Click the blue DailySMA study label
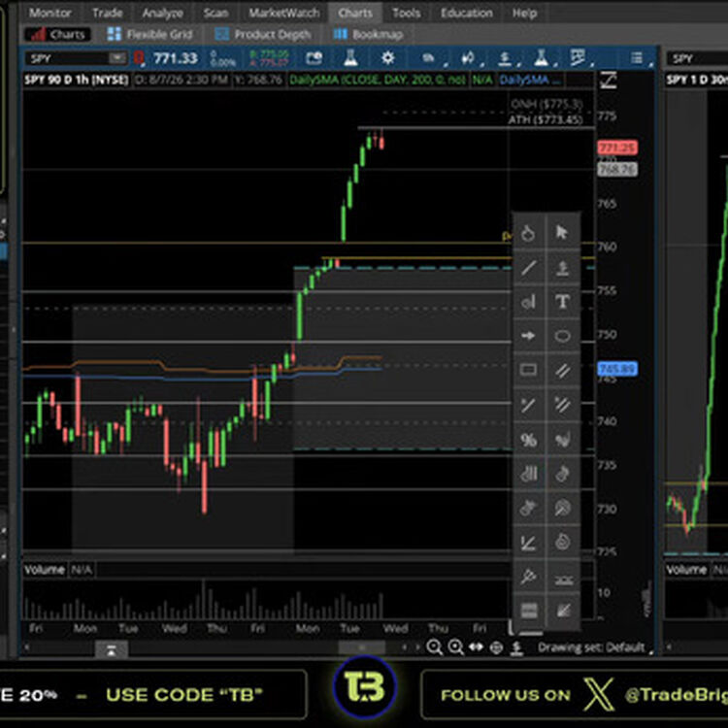This screenshot has height=728, width=728. [530, 80]
